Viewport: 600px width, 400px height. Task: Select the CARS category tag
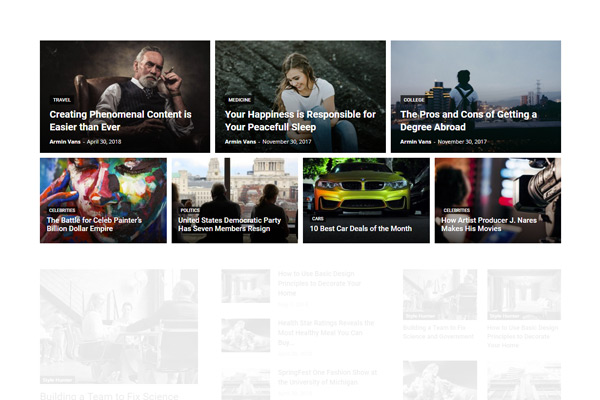pos(318,217)
